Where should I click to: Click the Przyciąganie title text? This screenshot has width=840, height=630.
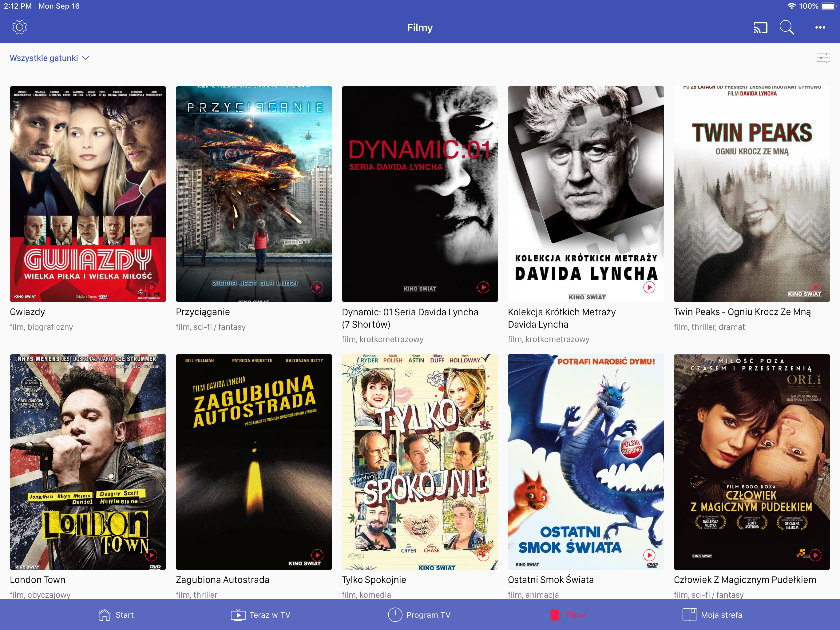click(203, 312)
